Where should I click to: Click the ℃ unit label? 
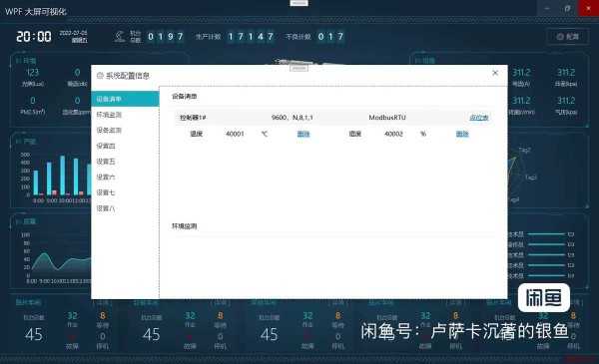(264, 134)
